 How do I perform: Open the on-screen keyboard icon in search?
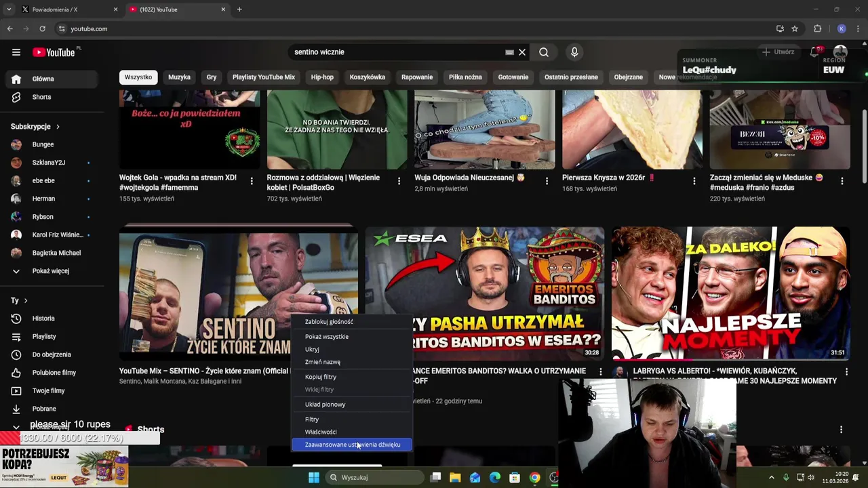click(509, 52)
